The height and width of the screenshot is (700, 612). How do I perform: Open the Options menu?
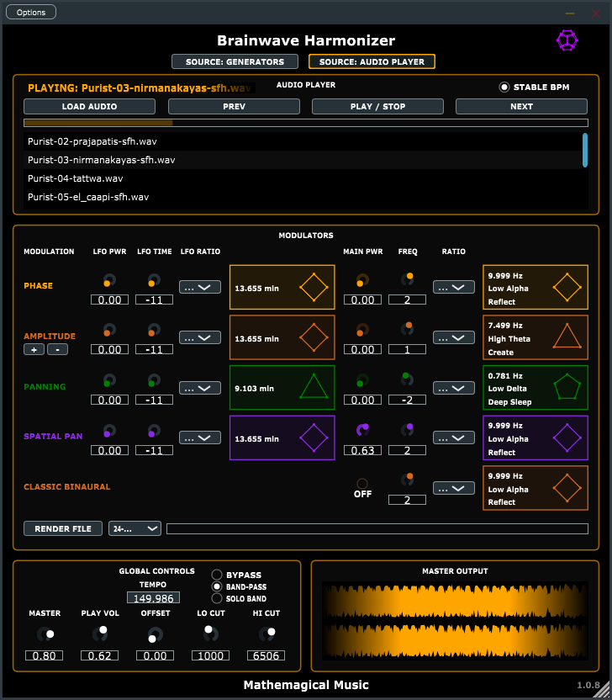pyautogui.click(x=31, y=12)
